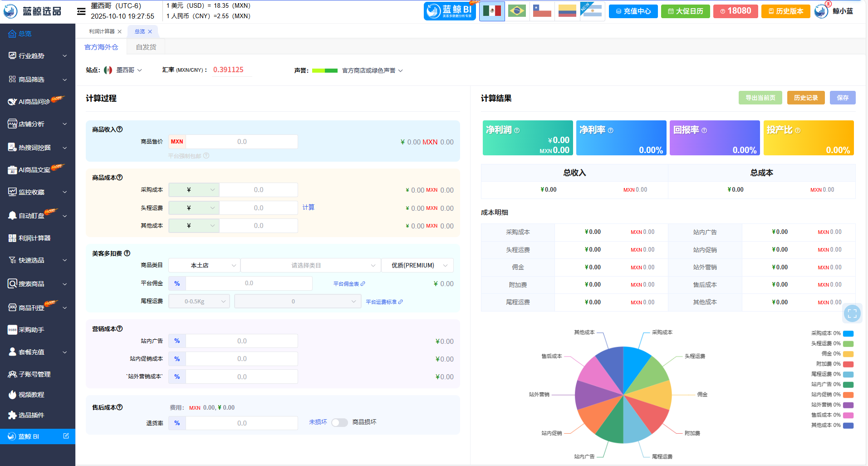The height and width of the screenshot is (466, 868).
Task: Toggle the 未损坏/商品损坏 switch
Action: (x=339, y=422)
